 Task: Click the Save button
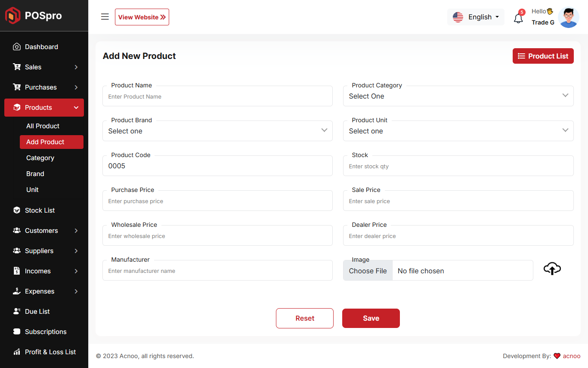(371, 318)
